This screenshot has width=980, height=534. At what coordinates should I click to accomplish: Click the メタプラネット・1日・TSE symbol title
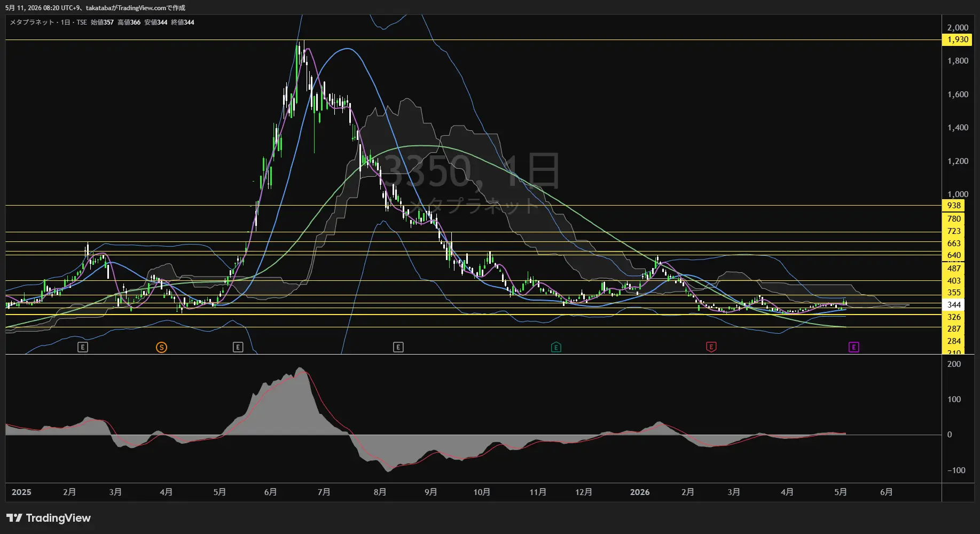pyautogui.click(x=48, y=22)
